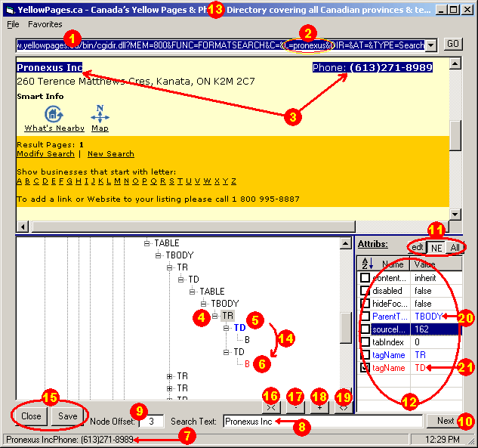
Task: Click the browser pane vertical scrollbar thumb
Action: (455, 135)
